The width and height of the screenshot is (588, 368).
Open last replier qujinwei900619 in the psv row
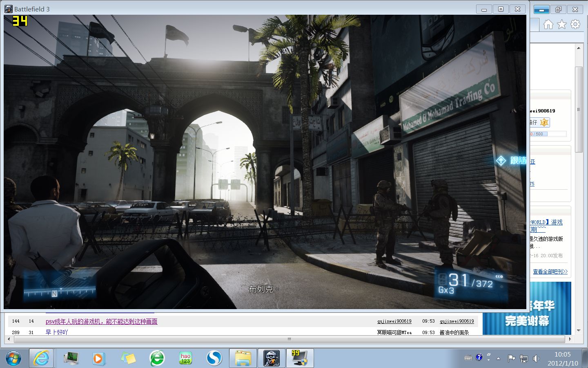click(x=457, y=321)
